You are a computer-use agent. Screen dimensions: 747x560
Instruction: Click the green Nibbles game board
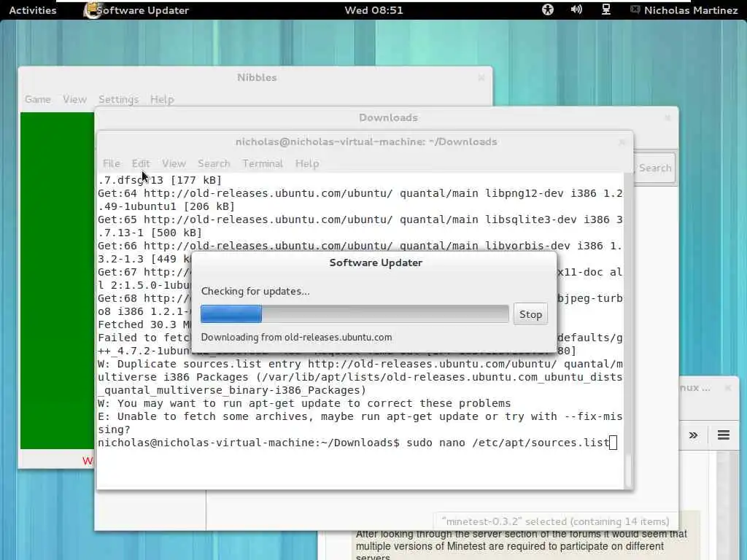tap(57, 281)
